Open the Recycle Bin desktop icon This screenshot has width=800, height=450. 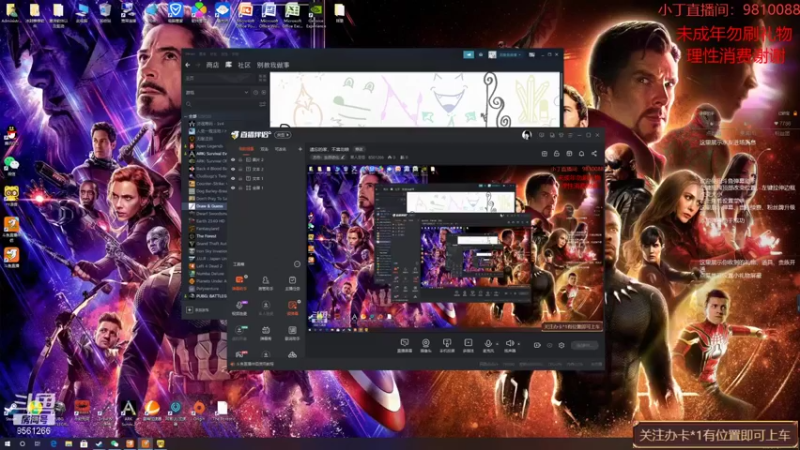(105, 13)
